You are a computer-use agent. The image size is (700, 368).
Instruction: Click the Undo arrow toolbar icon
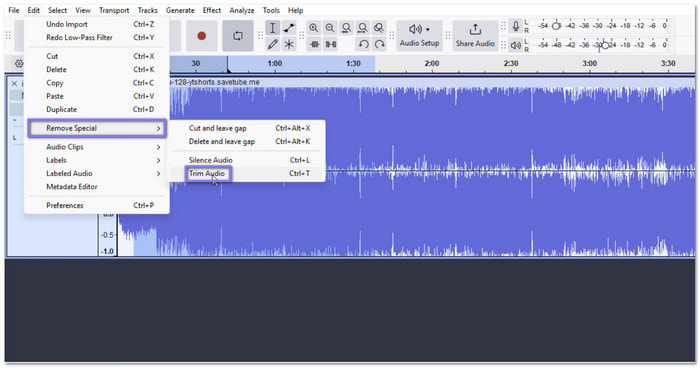tap(363, 44)
